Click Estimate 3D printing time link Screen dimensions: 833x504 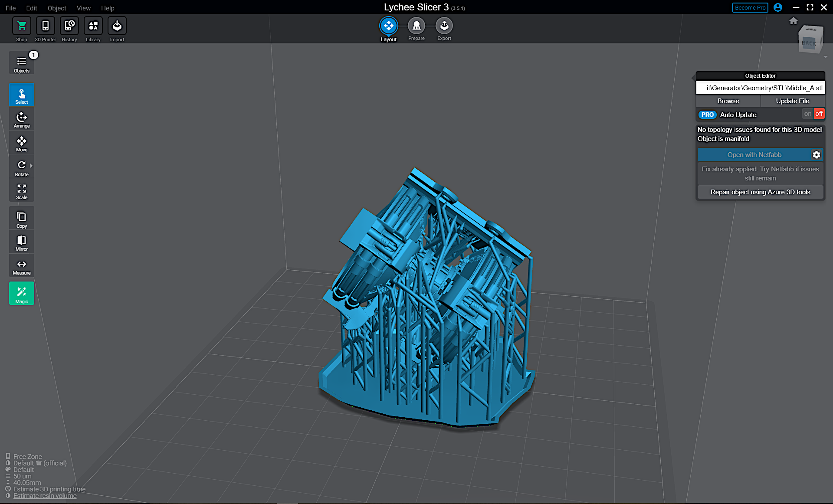pyautogui.click(x=49, y=489)
